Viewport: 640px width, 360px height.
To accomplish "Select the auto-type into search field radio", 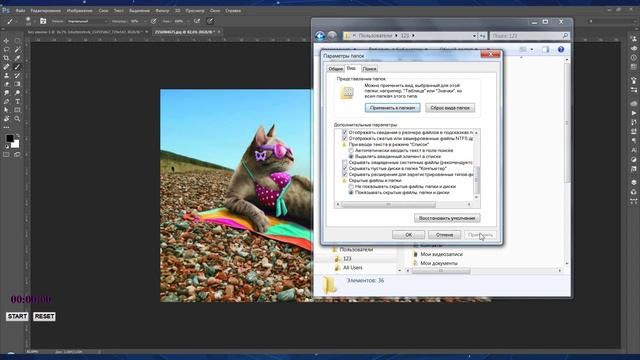I will pos(351,150).
